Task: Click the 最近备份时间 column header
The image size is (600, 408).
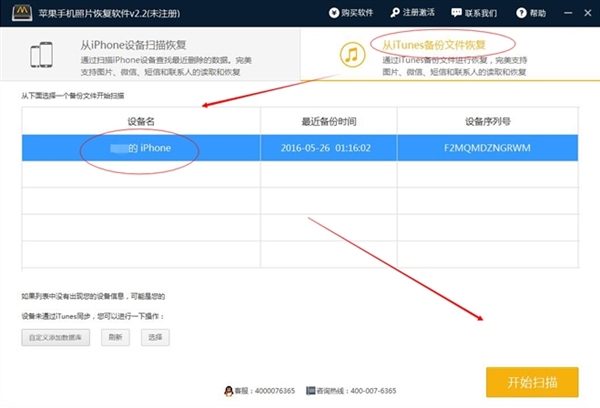Action: click(x=329, y=121)
